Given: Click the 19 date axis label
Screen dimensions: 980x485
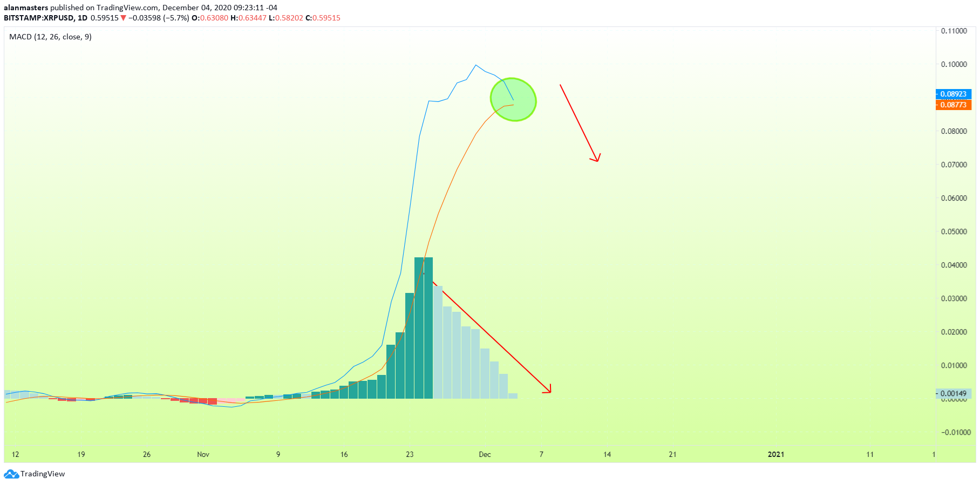Looking at the screenshot, I should tap(81, 454).
